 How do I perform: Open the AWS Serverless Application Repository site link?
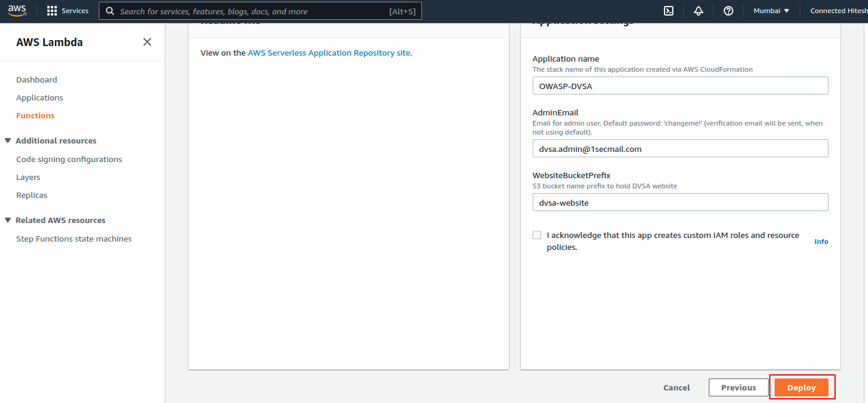329,53
